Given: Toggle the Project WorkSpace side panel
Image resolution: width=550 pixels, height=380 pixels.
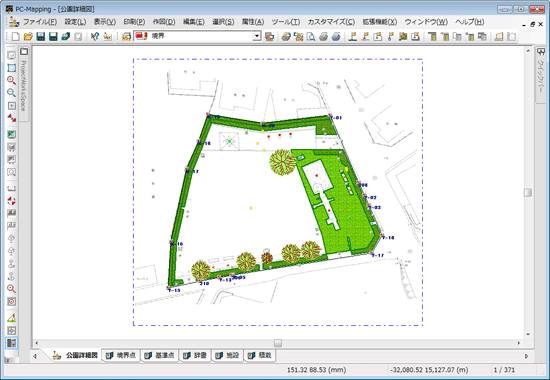Looking at the screenshot, I should click(x=23, y=85).
